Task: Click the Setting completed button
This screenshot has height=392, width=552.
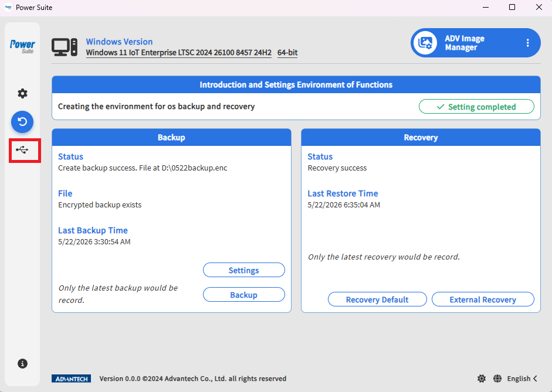Action: [476, 107]
